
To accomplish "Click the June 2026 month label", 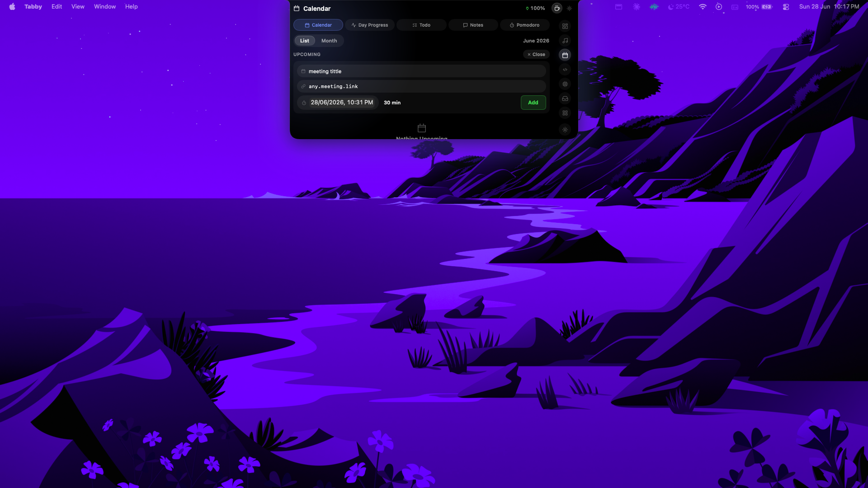I will click(x=536, y=41).
